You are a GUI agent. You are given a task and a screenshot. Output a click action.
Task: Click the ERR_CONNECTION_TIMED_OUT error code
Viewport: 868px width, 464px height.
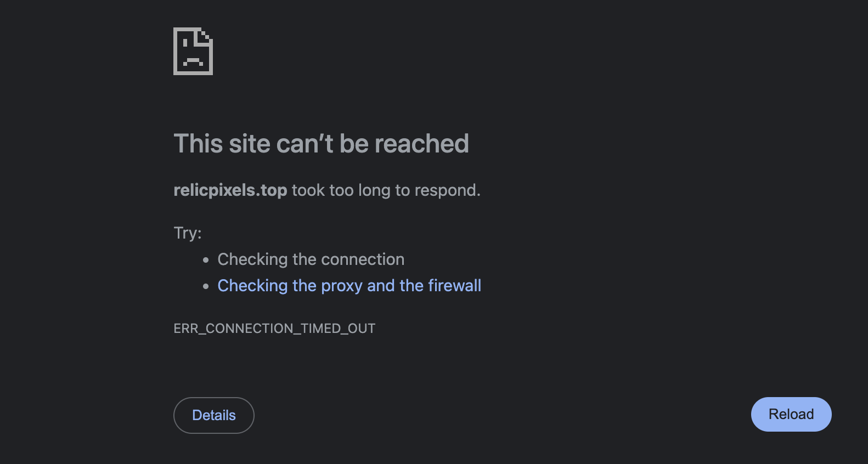point(274,329)
